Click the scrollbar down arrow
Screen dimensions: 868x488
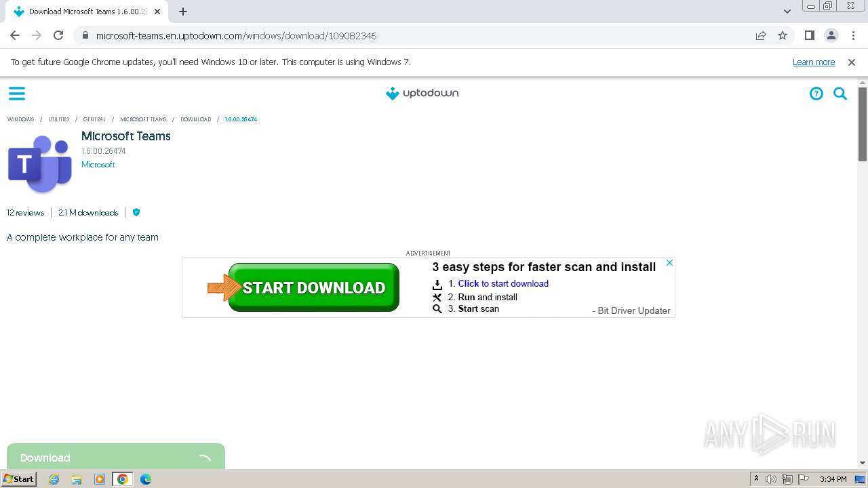click(863, 464)
